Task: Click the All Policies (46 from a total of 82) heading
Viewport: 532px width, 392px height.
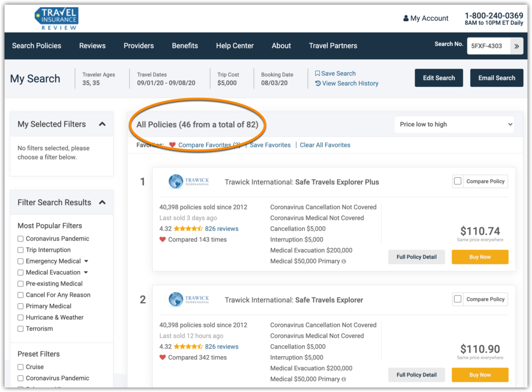Action: (197, 125)
